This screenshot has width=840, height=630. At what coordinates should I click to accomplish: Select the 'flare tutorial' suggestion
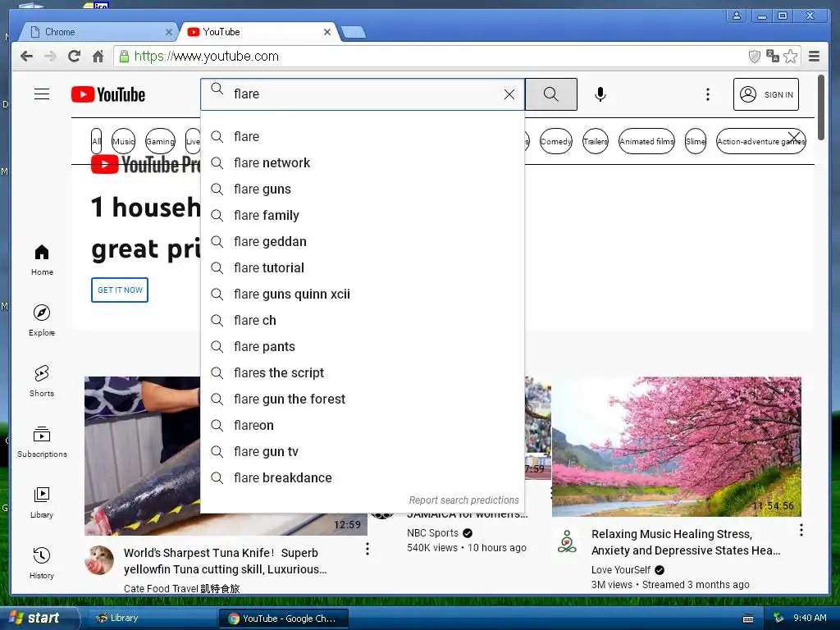point(362,268)
